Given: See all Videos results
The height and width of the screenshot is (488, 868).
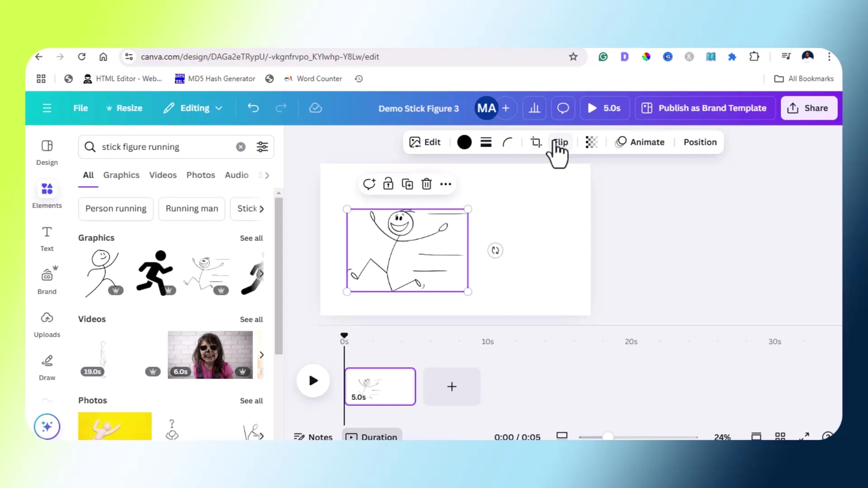Looking at the screenshot, I should pyautogui.click(x=251, y=319).
